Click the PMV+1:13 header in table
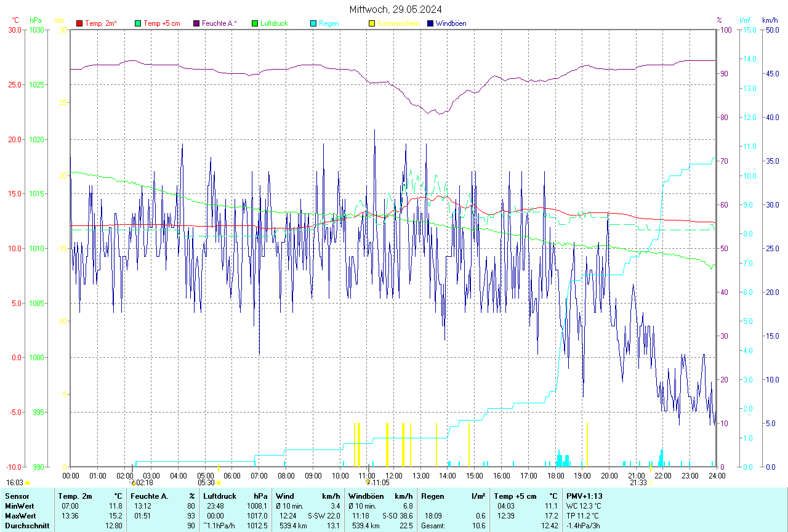Viewport: 788px width, 532px height. click(584, 496)
